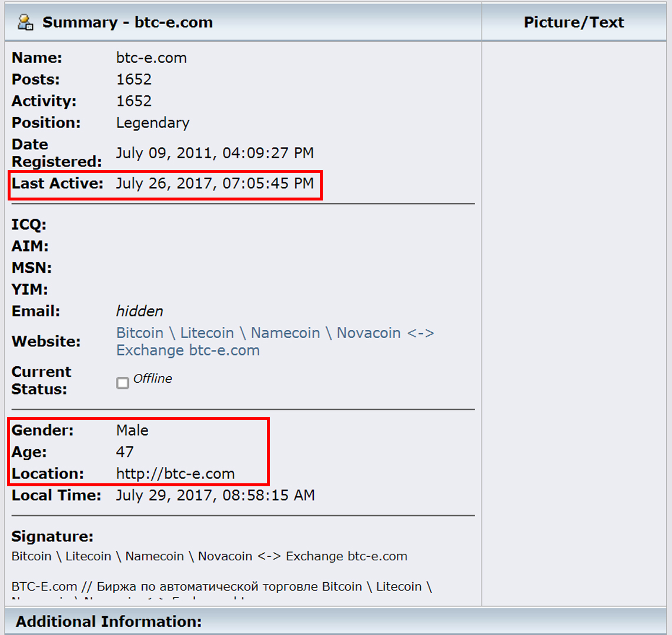Image resolution: width=672 pixels, height=635 pixels.
Task: Click the user profile icon beside Summary
Action: [x=25, y=22]
